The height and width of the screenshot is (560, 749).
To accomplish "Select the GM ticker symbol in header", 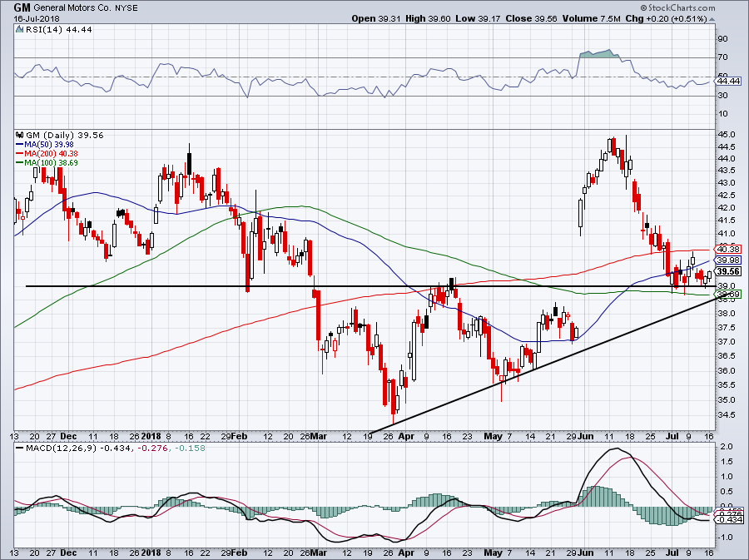I will pos(22,7).
